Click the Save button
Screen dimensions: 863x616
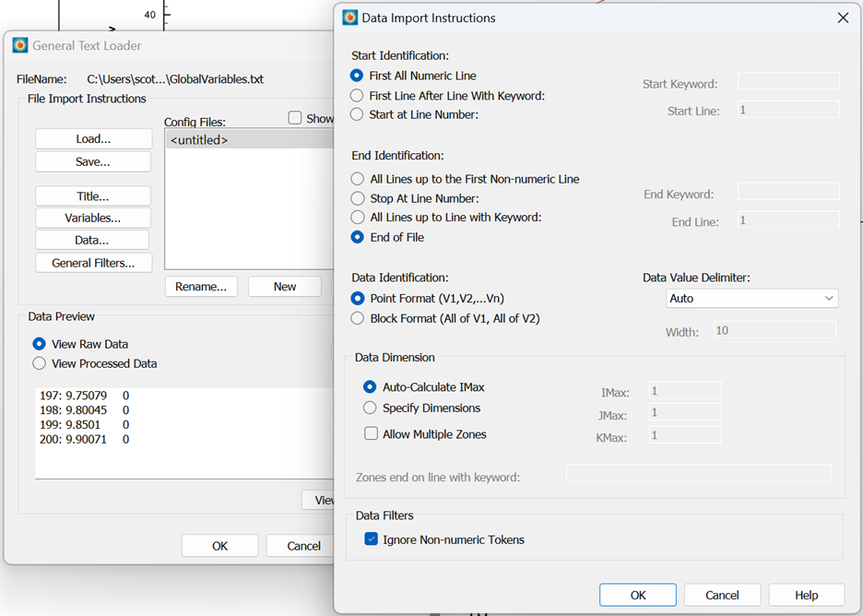[92, 160]
